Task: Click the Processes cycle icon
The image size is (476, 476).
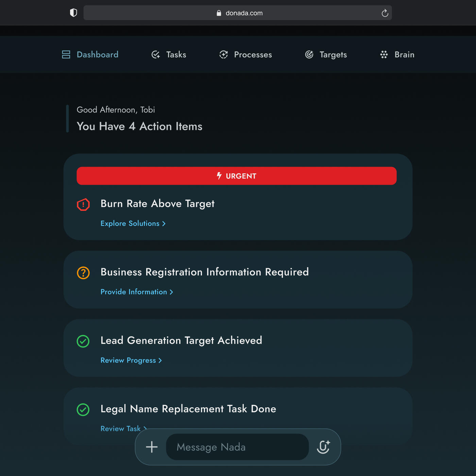Action: 223,55
